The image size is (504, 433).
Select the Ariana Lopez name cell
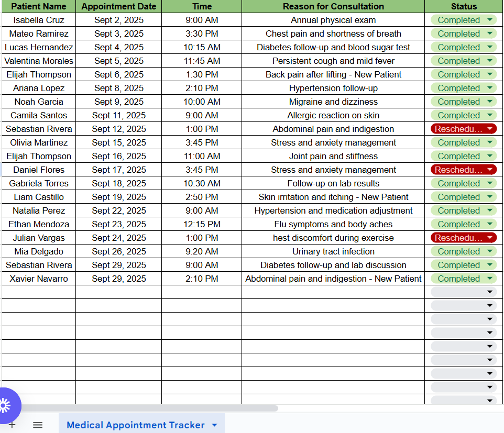tap(39, 88)
